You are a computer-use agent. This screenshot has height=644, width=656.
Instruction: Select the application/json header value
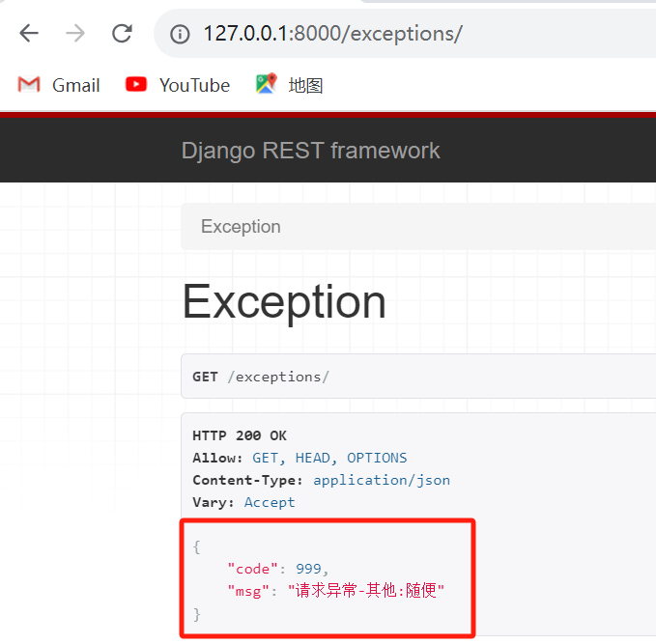[382, 481]
